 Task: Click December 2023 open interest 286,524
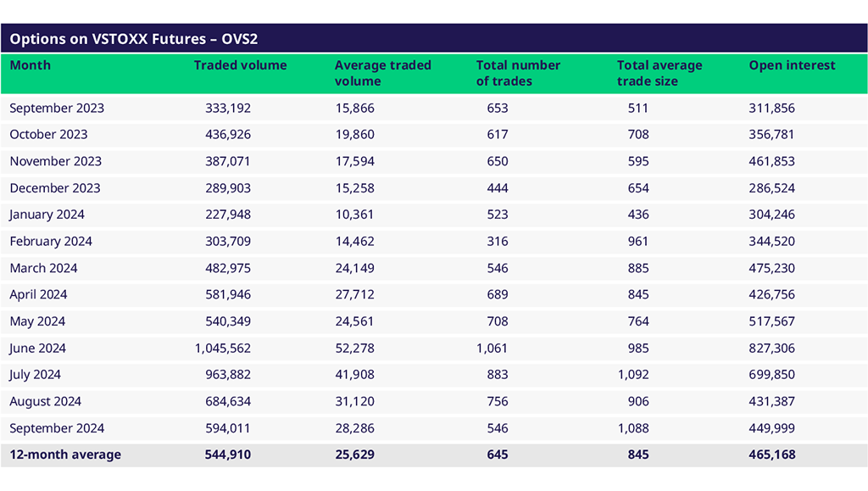[x=772, y=187]
